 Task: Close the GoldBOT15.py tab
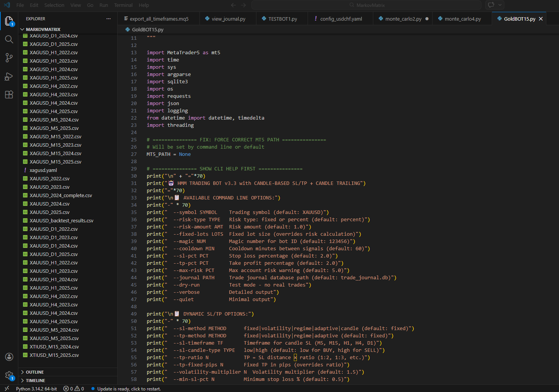tap(541, 19)
